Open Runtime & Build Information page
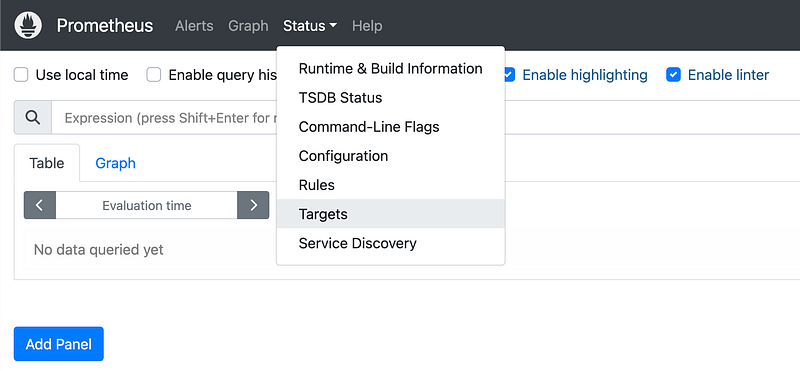800x371 pixels. click(x=390, y=68)
